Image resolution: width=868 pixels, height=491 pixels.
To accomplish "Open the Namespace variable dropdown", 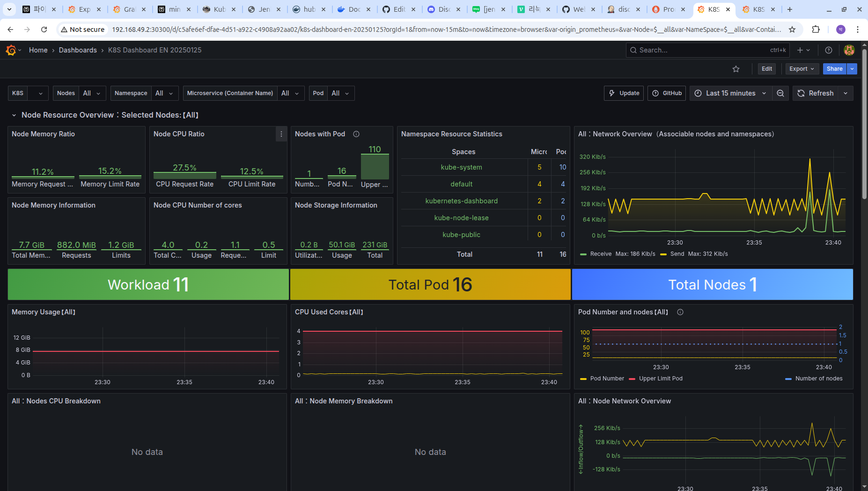I will [x=165, y=93].
